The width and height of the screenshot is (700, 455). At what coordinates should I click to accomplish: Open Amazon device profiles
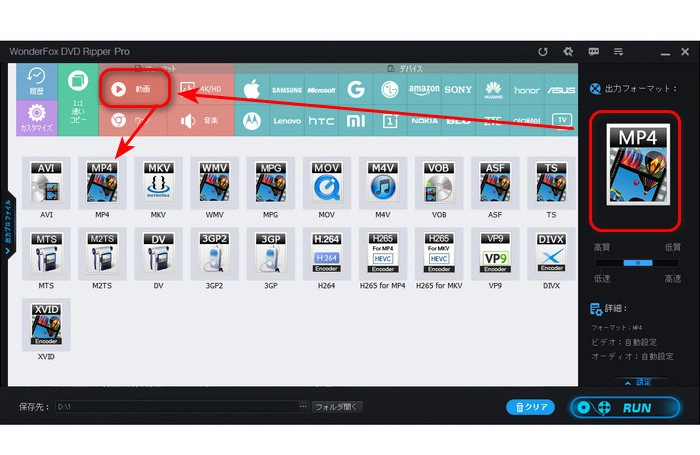point(424,90)
